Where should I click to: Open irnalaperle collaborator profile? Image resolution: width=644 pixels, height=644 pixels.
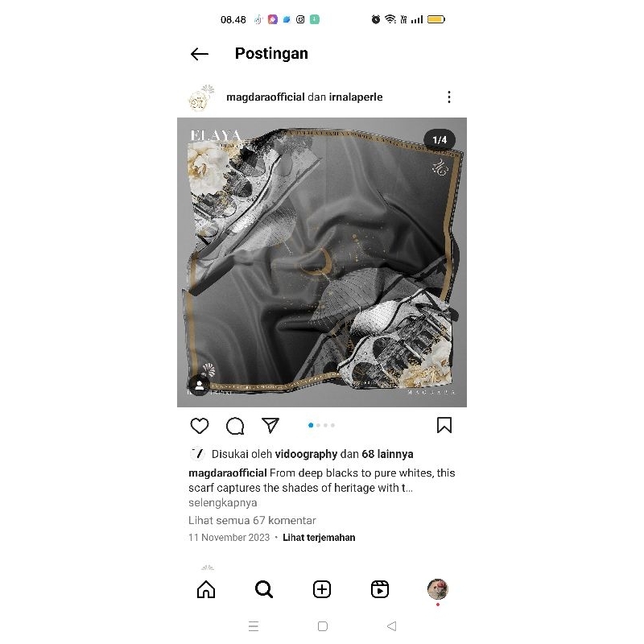(x=356, y=97)
